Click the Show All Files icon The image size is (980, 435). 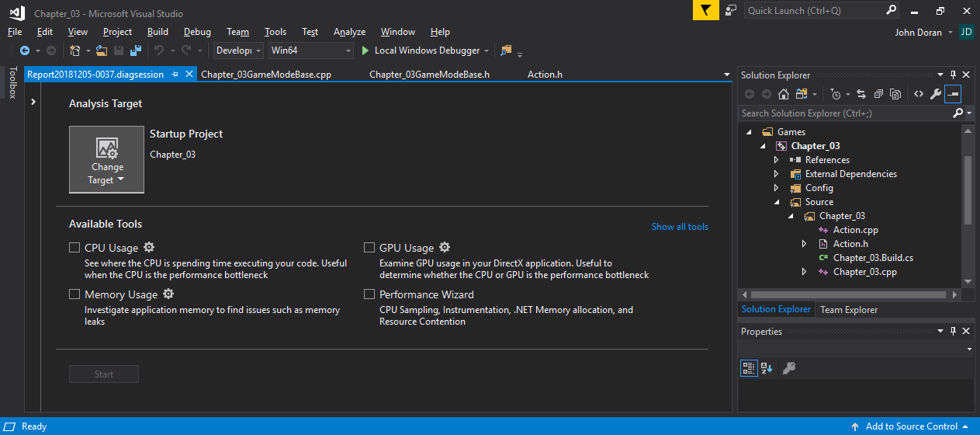point(895,94)
